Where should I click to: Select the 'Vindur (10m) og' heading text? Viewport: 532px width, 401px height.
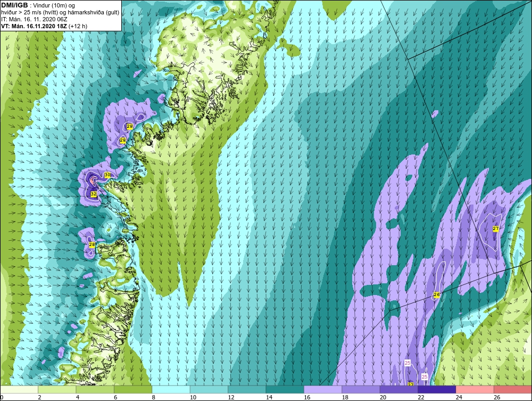(54, 6)
